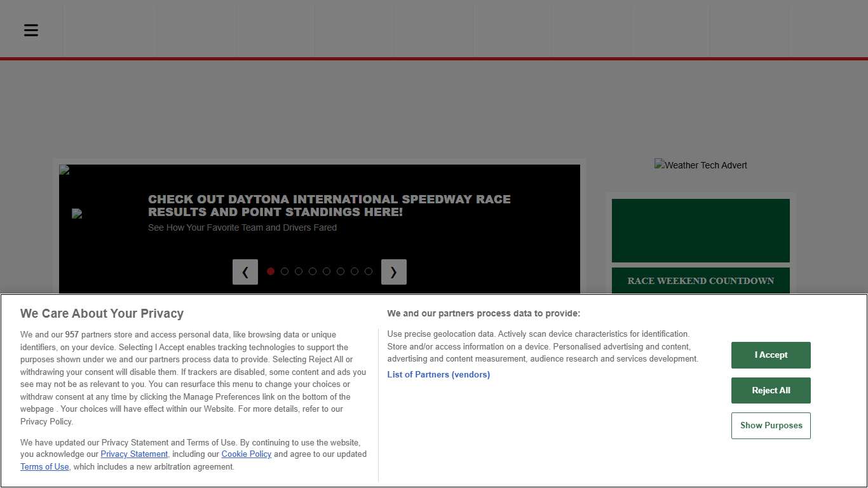868x488 pixels.
Task: Choose the fourth carousel indicator dot
Action: 313,271
